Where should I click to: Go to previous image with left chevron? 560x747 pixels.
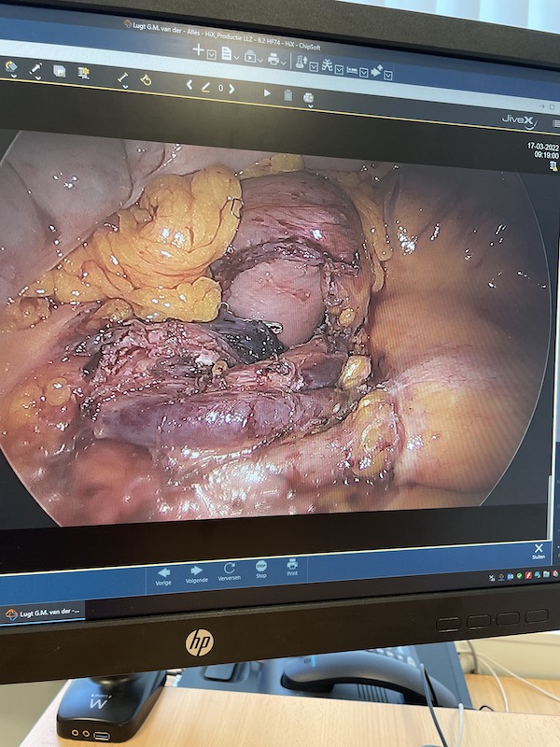click(189, 85)
